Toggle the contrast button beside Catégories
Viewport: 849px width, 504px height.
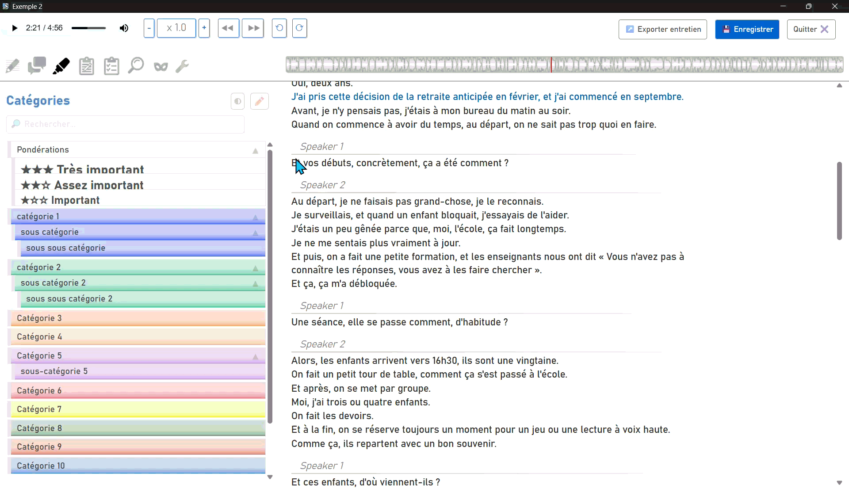tap(237, 101)
